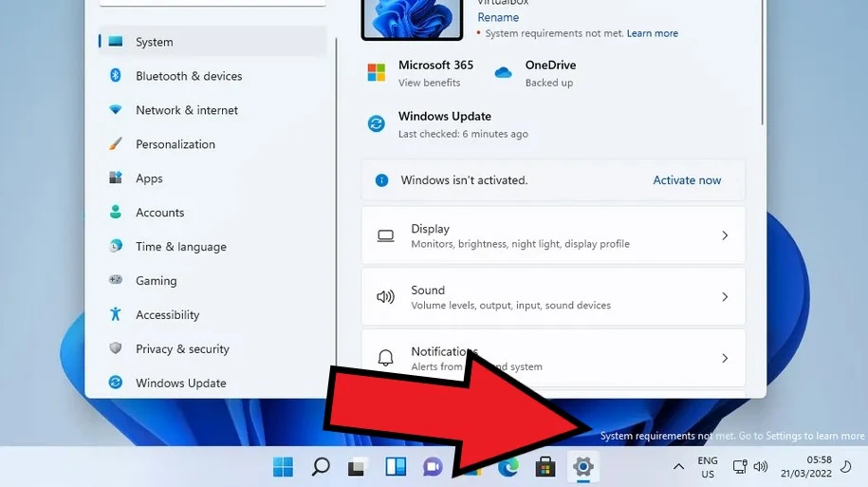This screenshot has width=868, height=487.
Task: Click the OneDrive cloud icon
Action: point(503,72)
